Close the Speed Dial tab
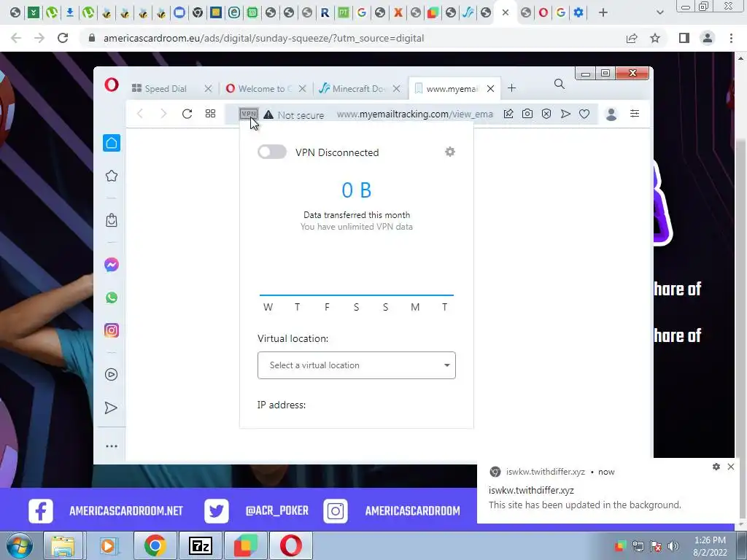This screenshot has width=747, height=560. pyautogui.click(x=208, y=88)
